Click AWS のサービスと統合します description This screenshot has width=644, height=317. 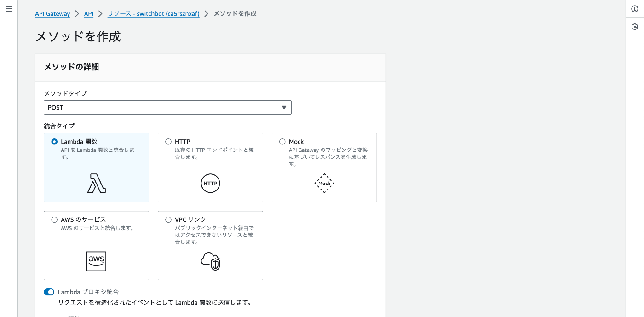tap(97, 228)
